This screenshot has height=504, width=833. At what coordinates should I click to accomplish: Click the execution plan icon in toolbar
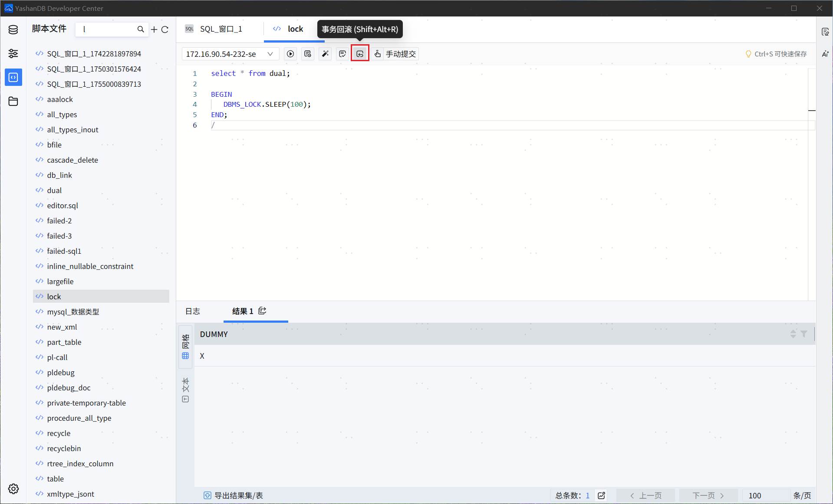(308, 54)
